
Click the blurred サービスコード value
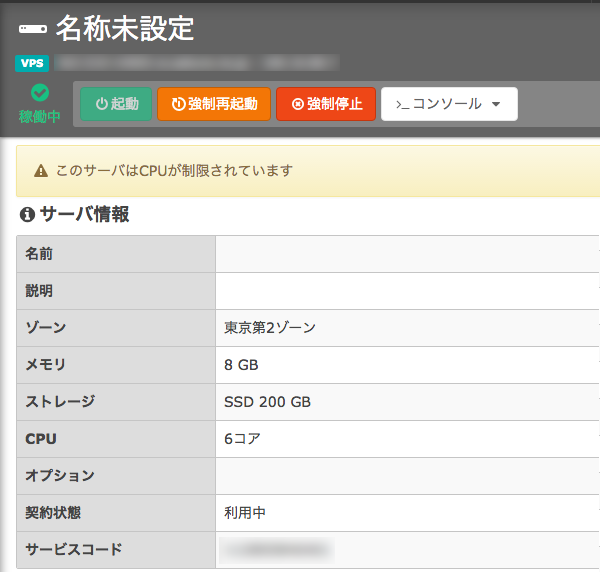(x=275, y=549)
